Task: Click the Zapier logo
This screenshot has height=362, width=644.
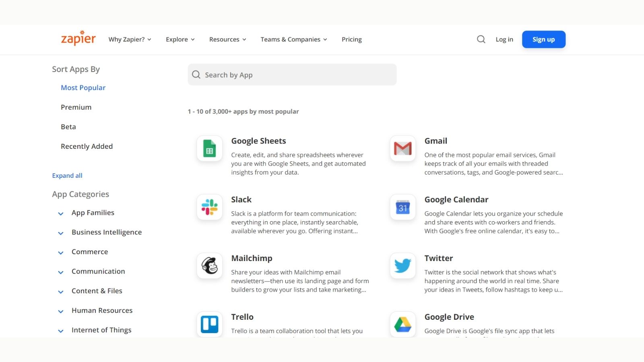Action: pyautogui.click(x=78, y=38)
